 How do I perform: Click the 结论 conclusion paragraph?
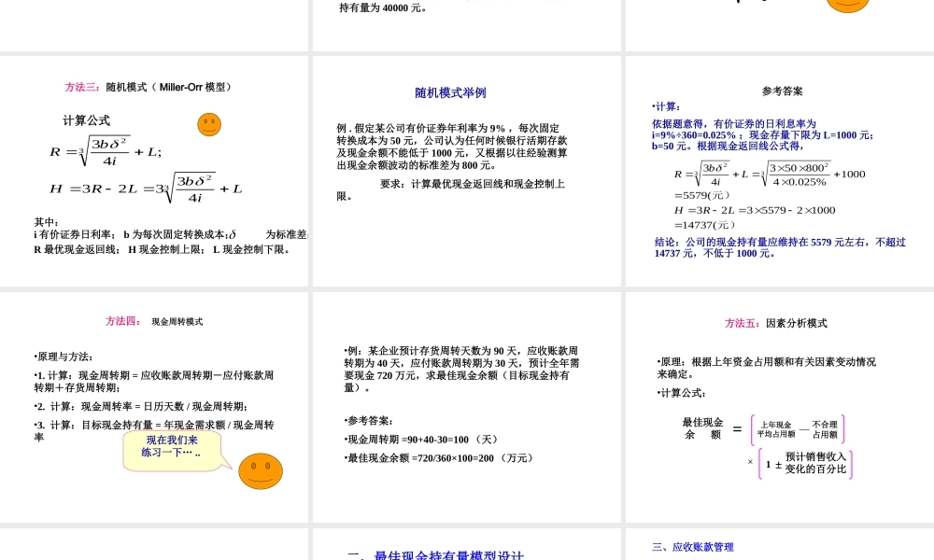(780, 247)
